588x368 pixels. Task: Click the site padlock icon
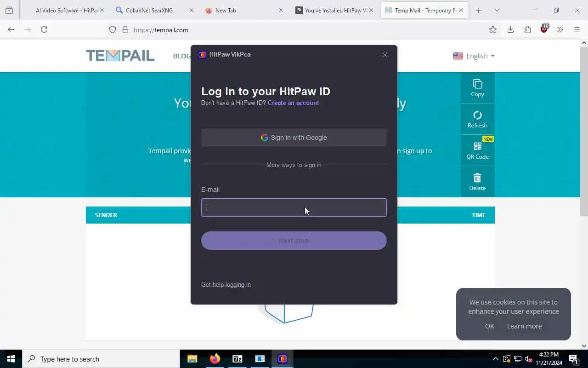pyautogui.click(x=125, y=30)
